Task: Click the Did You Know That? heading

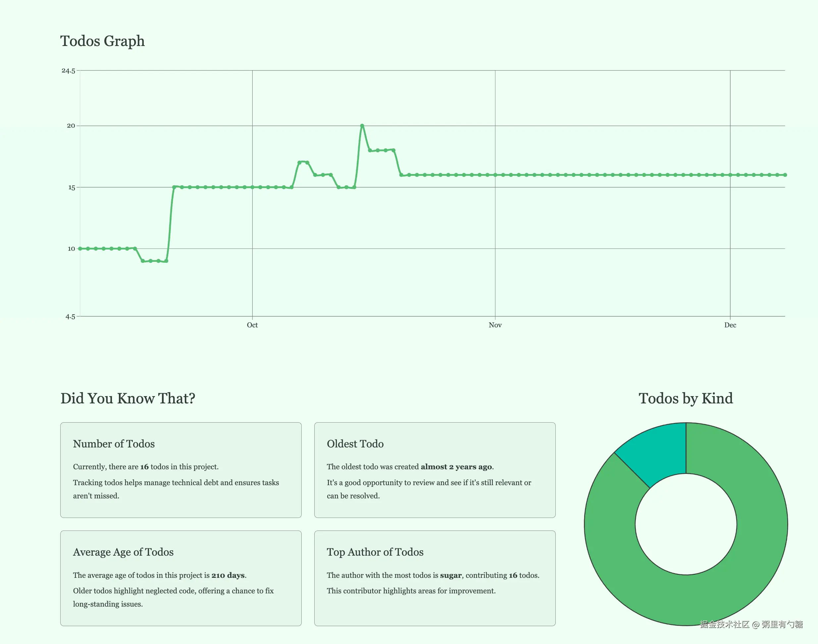Action: (128, 398)
